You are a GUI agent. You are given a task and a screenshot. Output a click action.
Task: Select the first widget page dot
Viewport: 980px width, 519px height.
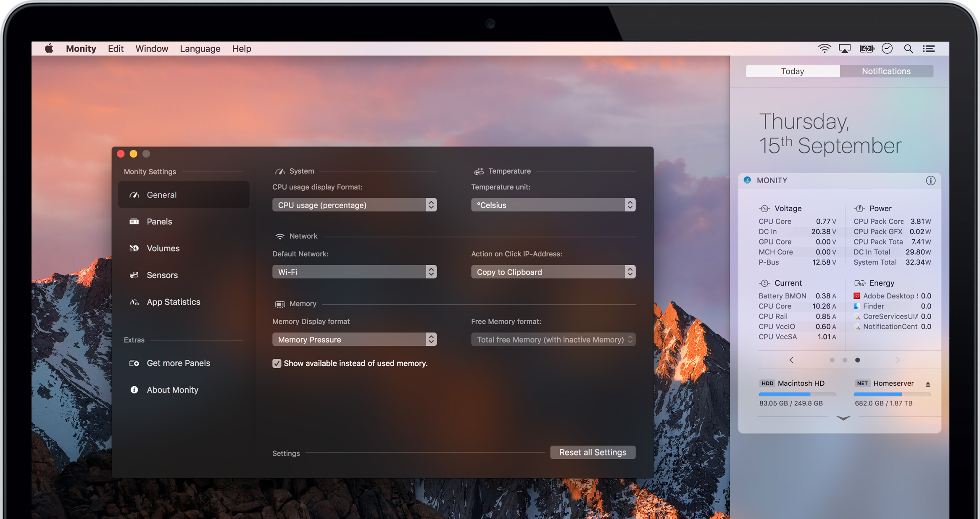832,360
